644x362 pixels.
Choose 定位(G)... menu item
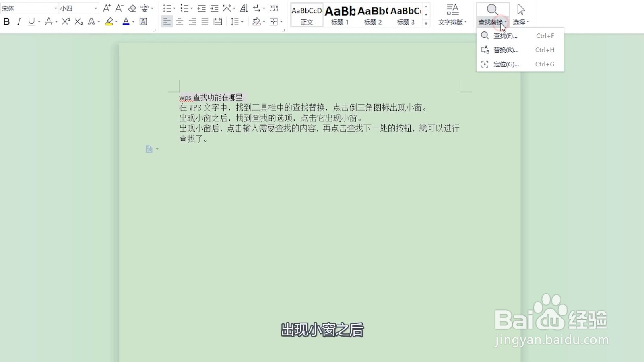[520, 64]
